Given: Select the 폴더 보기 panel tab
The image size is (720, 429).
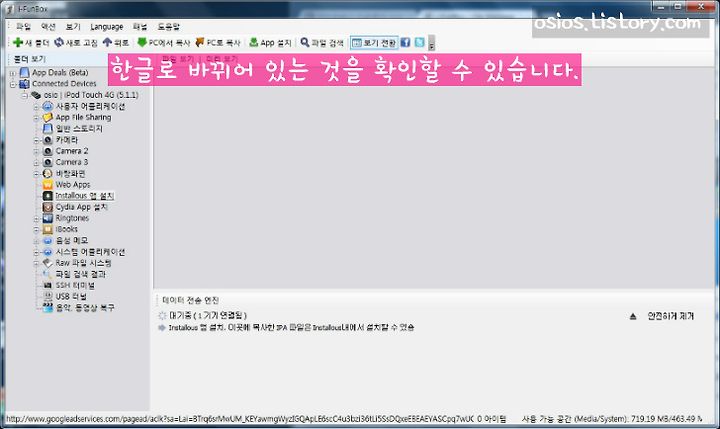Looking at the screenshot, I should pyautogui.click(x=30, y=59).
